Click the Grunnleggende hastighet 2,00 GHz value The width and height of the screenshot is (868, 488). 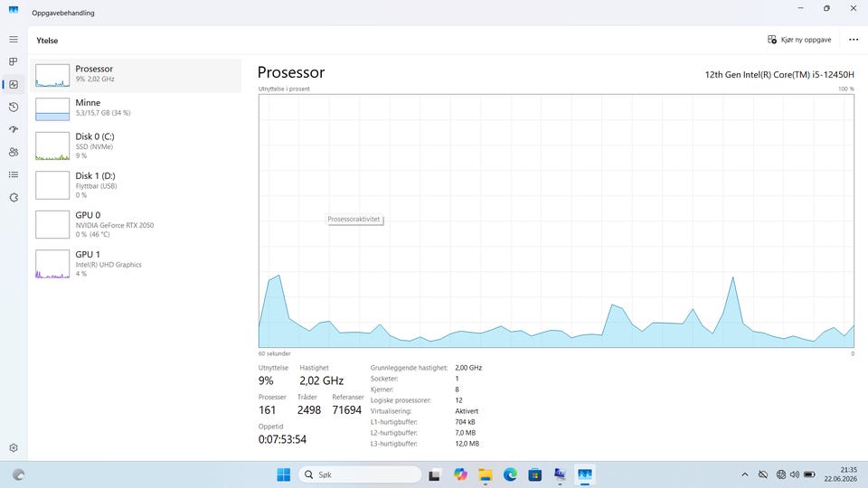tap(468, 368)
